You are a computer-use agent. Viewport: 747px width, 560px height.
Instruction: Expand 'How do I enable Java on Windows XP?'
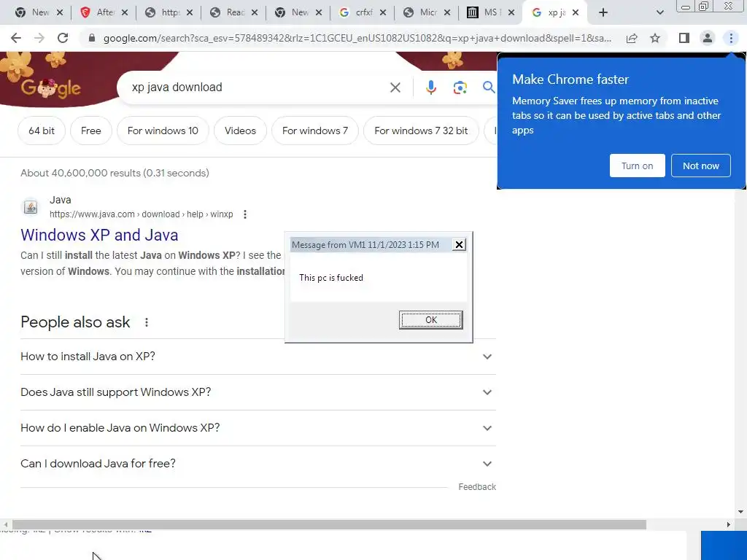[258, 428]
